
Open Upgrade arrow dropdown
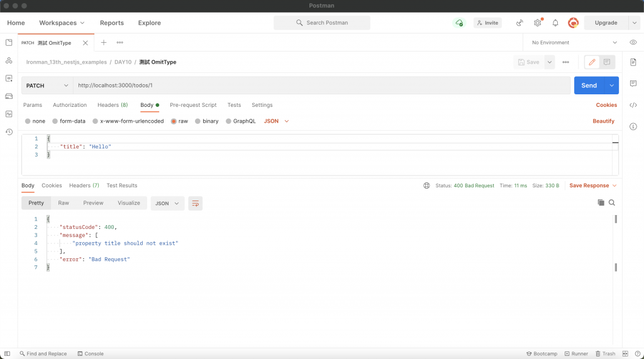click(635, 23)
